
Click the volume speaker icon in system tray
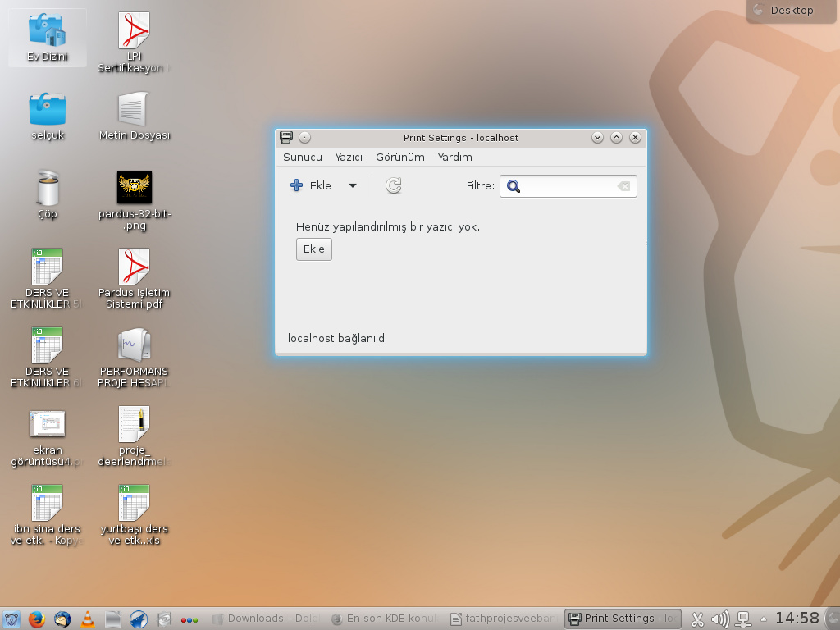click(720, 619)
